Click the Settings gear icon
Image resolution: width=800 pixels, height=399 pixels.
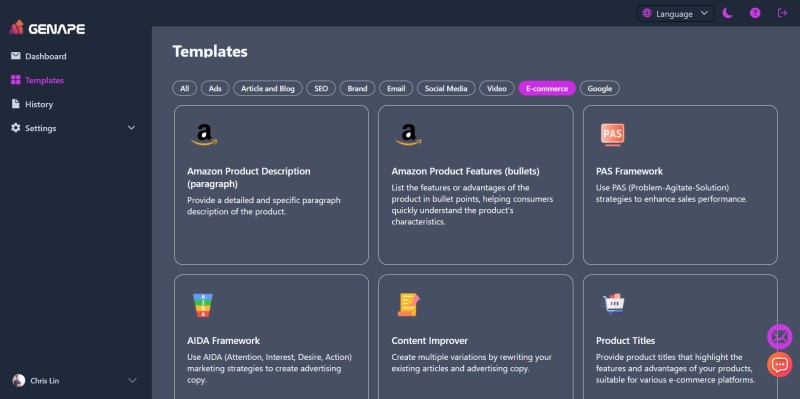tap(16, 128)
